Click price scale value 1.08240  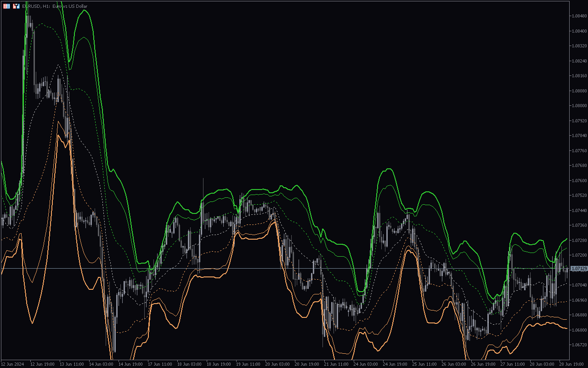(579, 61)
